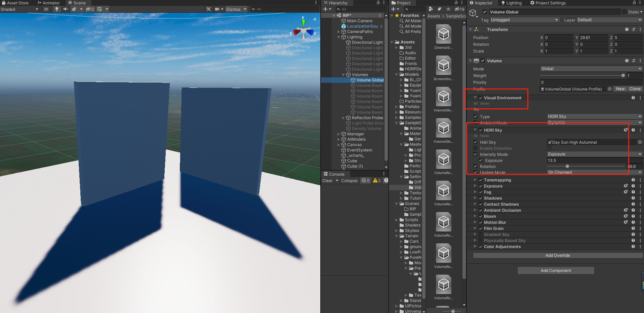Toggle scene audio with the speaker icon

(x=65, y=9)
